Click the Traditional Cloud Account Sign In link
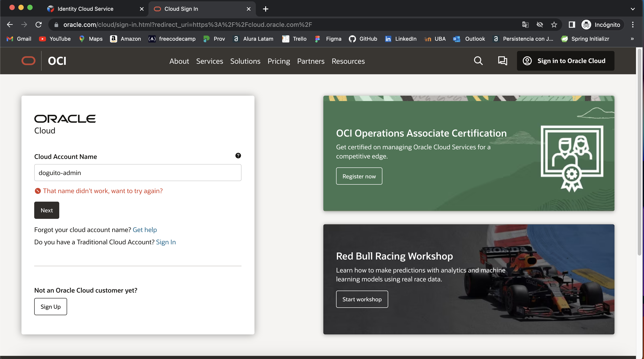The height and width of the screenshot is (359, 644). click(166, 242)
